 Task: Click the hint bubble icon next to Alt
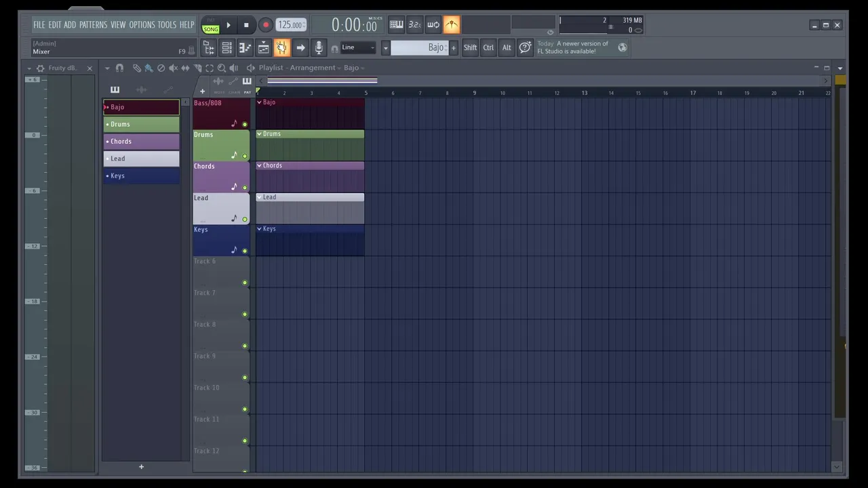pyautogui.click(x=525, y=47)
